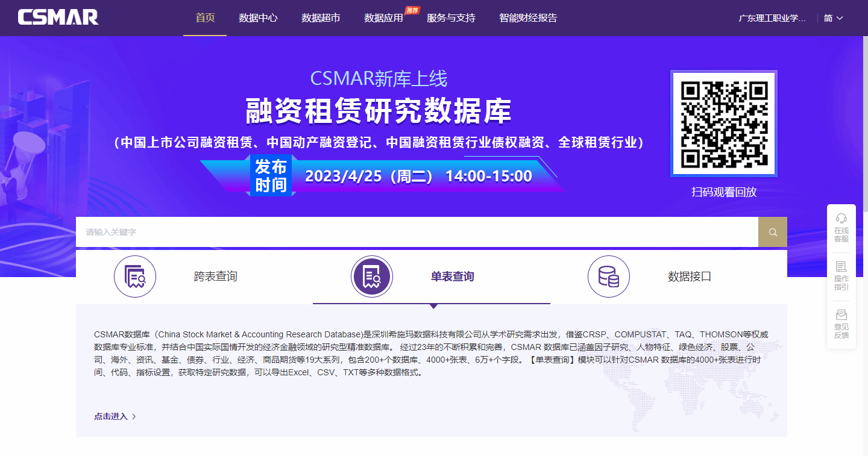Click the 单表查询 circular icon
The width and height of the screenshot is (868, 456).
372,276
